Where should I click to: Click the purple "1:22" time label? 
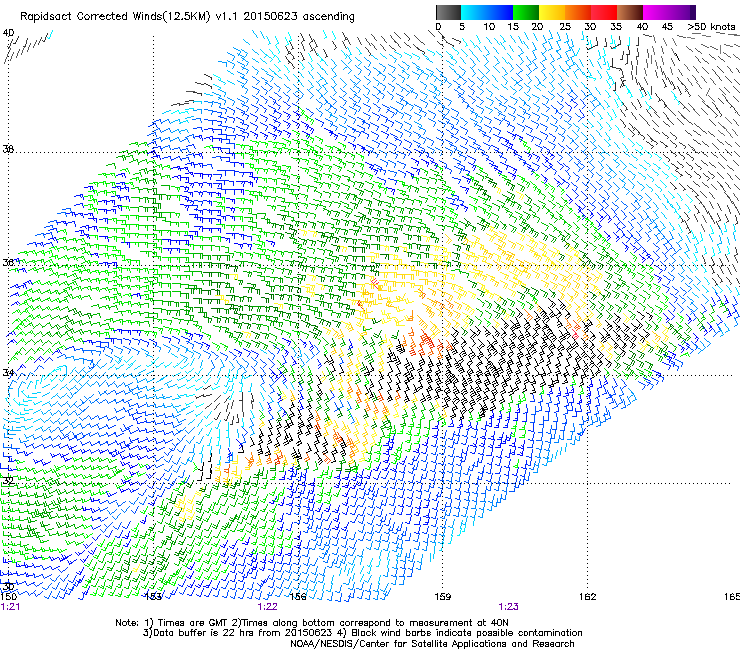267,607
